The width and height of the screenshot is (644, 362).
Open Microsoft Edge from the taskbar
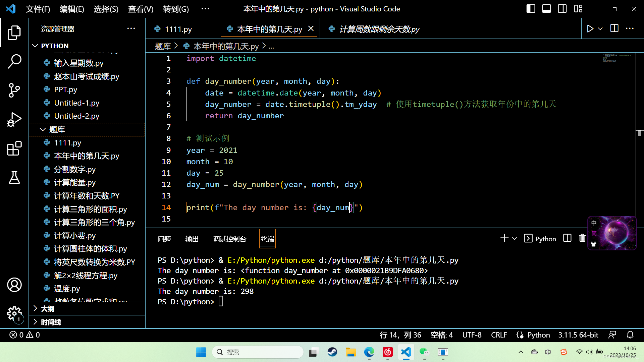click(x=369, y=352)
